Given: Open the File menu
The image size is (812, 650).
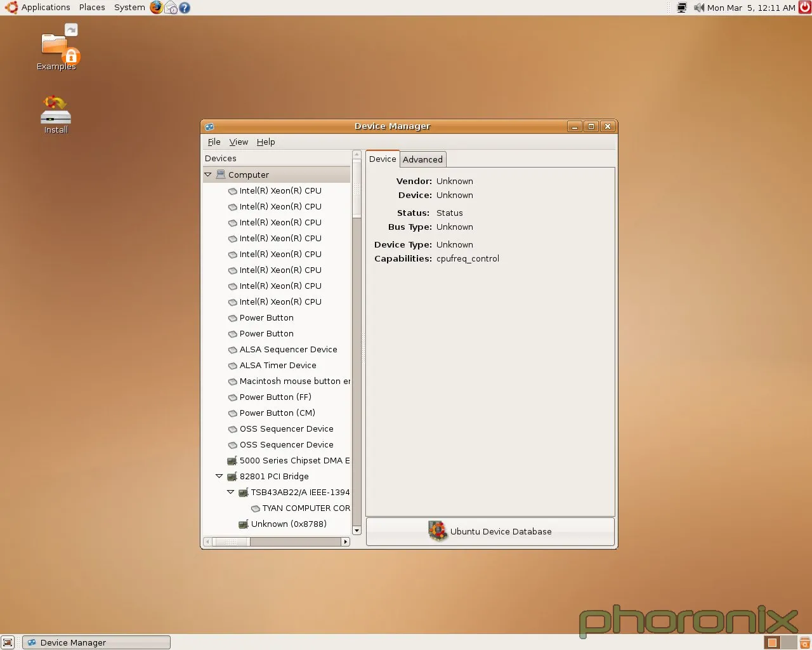Looking at the screenshot, I should 214,142.
